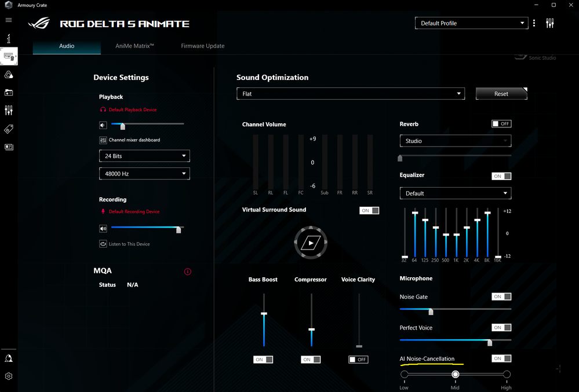Turn on the Reverb switch
579x392 pixels.
[501, 124]
